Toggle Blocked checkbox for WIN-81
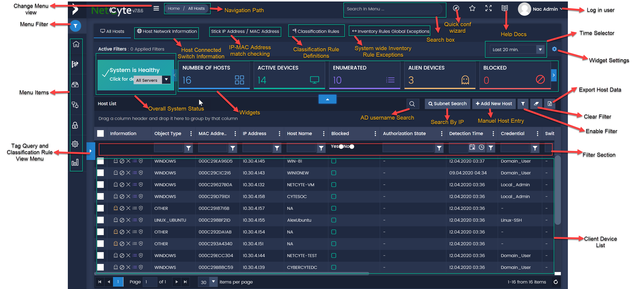The height and width of the screenshot is (289, 644). tap(333, 161)
